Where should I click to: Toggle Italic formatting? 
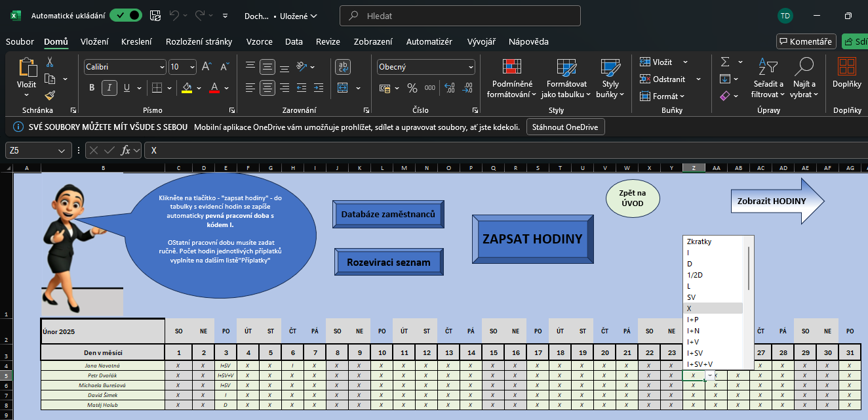tap(109, 88)
